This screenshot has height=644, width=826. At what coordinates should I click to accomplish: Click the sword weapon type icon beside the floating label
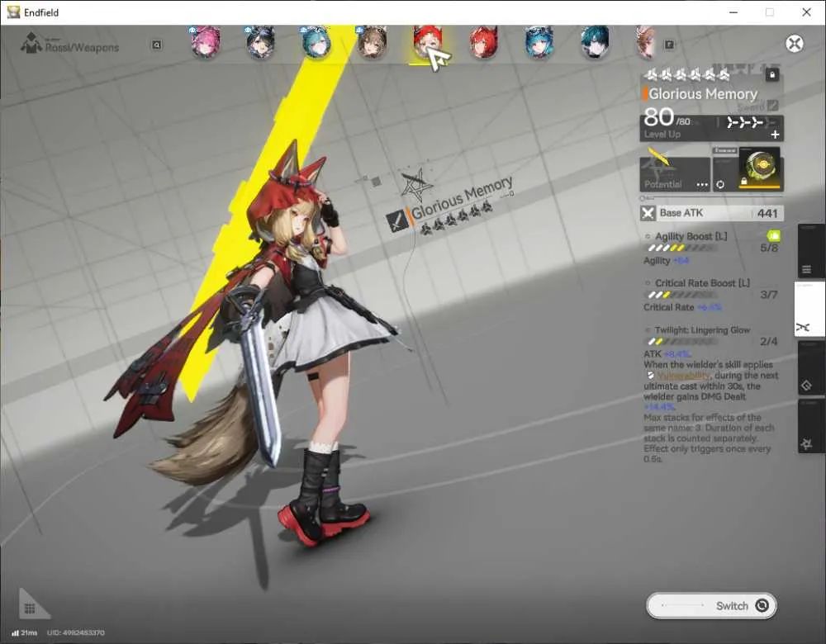point(396,220)
